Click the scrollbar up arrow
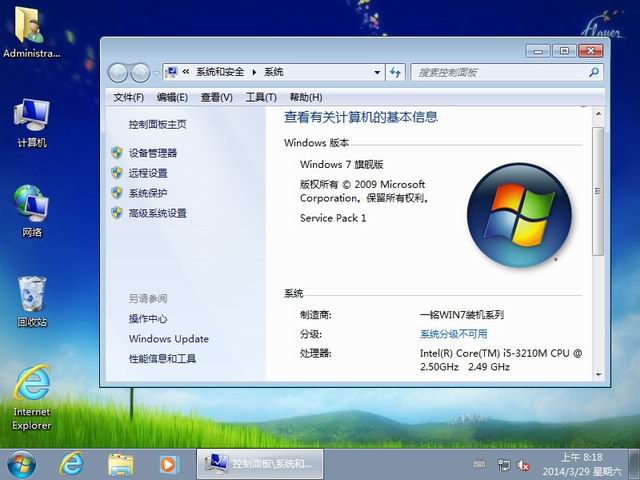Image resolution: width=640 pixels, height=480 pixels. (598, 114)
